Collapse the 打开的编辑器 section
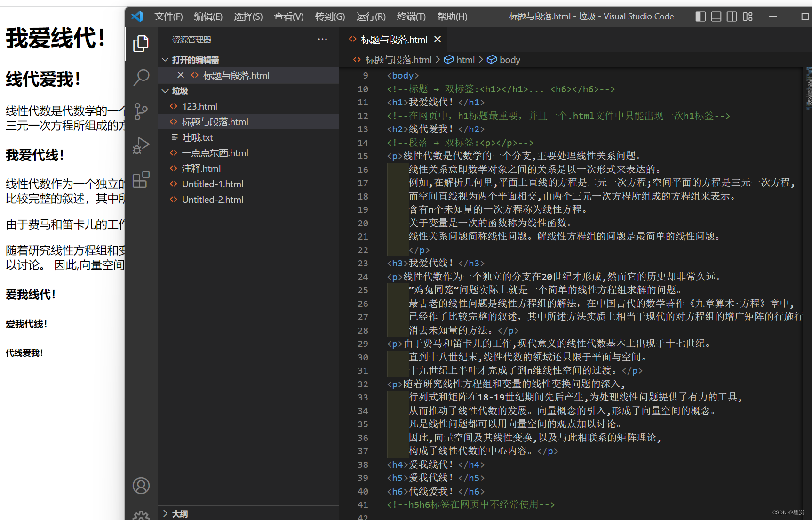The width and height of the screenshot is (812, 520). [x=248, y=60]
